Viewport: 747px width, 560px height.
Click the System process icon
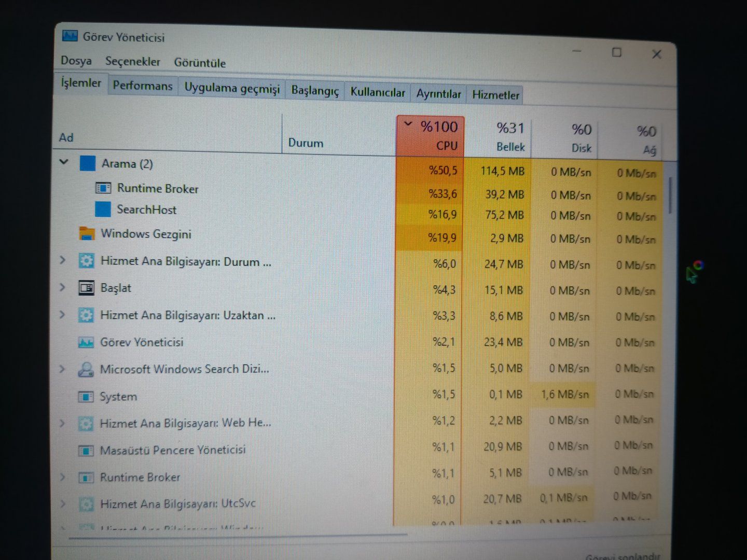click(85, 397)
